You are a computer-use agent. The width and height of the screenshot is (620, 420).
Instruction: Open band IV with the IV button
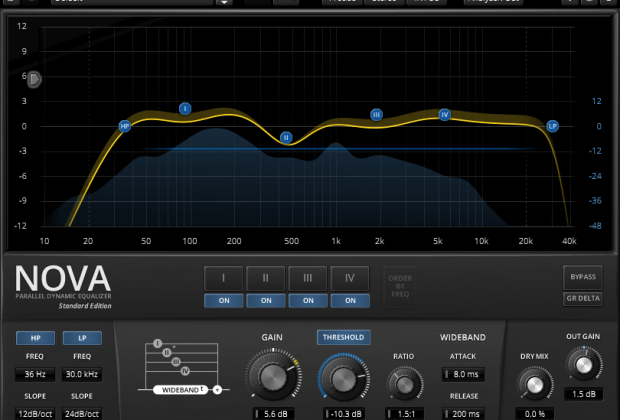pyautogui.click(x=350, y=278)
